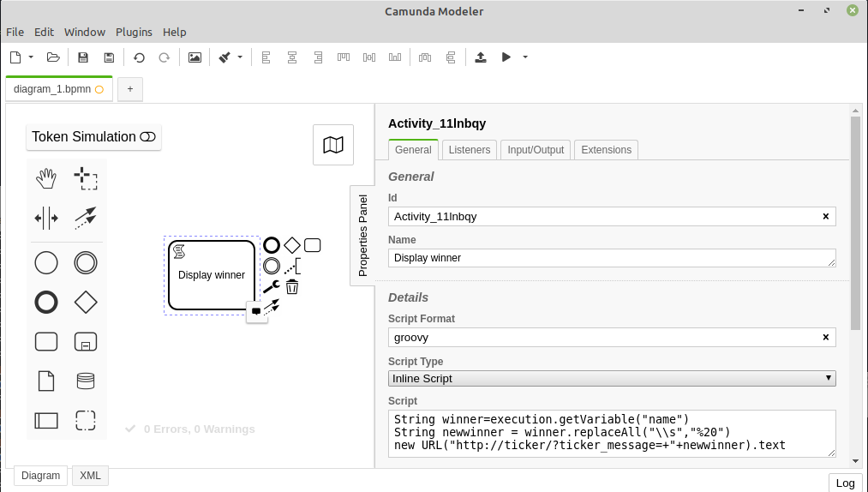Add a new diagram tab with plus

point(130,88)
